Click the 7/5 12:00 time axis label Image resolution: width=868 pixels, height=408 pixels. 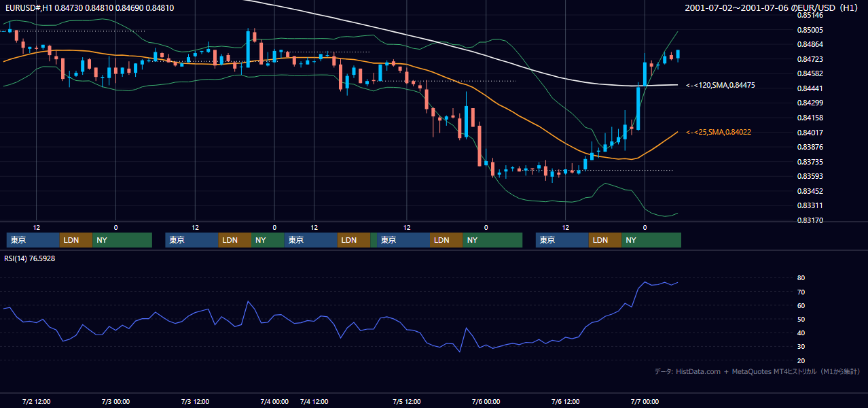click(x=407, y=401)
